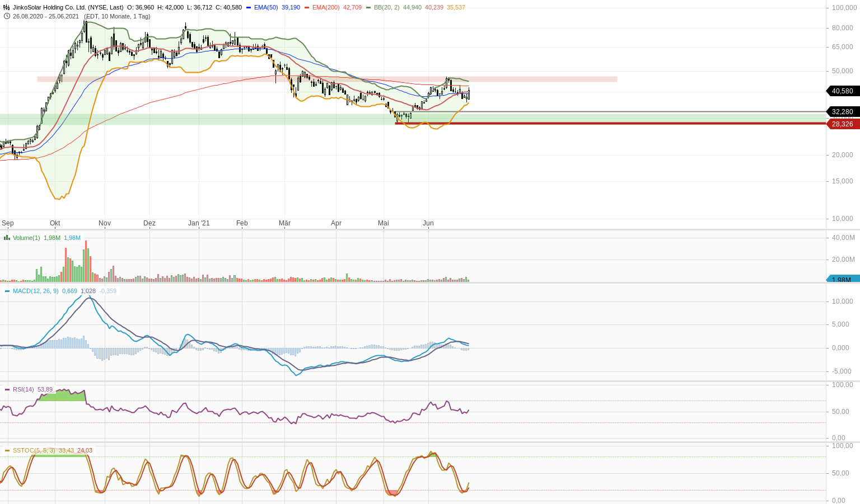The width and height of the screenshot is (860, 504).
Task: Select the EMA(200) indicator label
Action: [x=326, y=7]
